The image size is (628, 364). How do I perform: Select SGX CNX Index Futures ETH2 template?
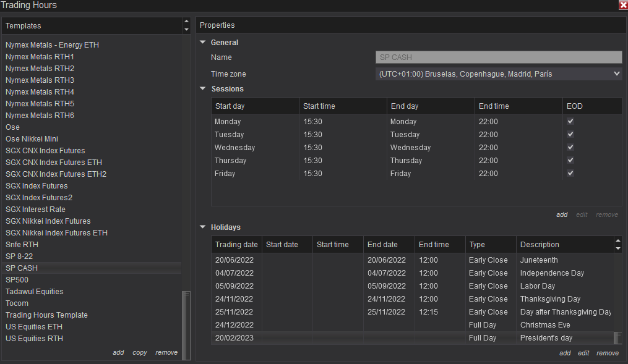(x=56, y=174)
